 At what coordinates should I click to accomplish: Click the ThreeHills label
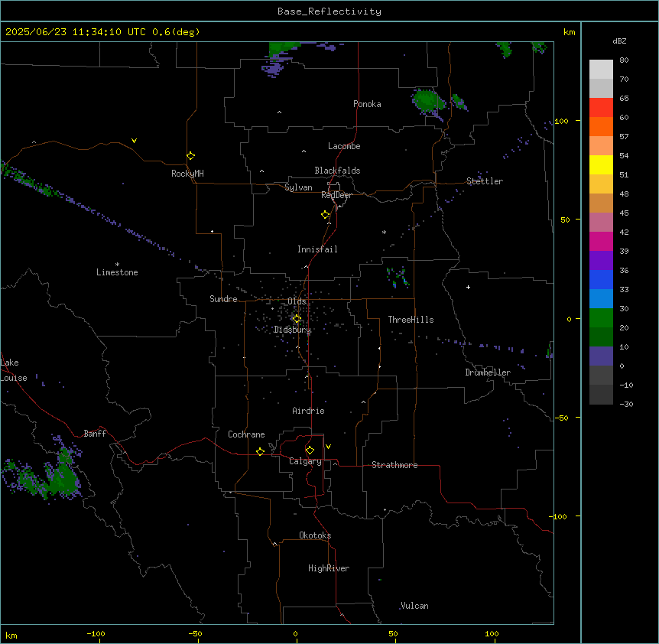[x=411, y=320]
